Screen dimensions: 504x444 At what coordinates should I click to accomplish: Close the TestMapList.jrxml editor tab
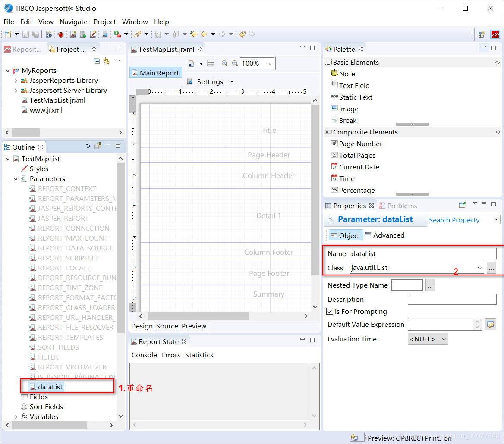tap(200, 49)
